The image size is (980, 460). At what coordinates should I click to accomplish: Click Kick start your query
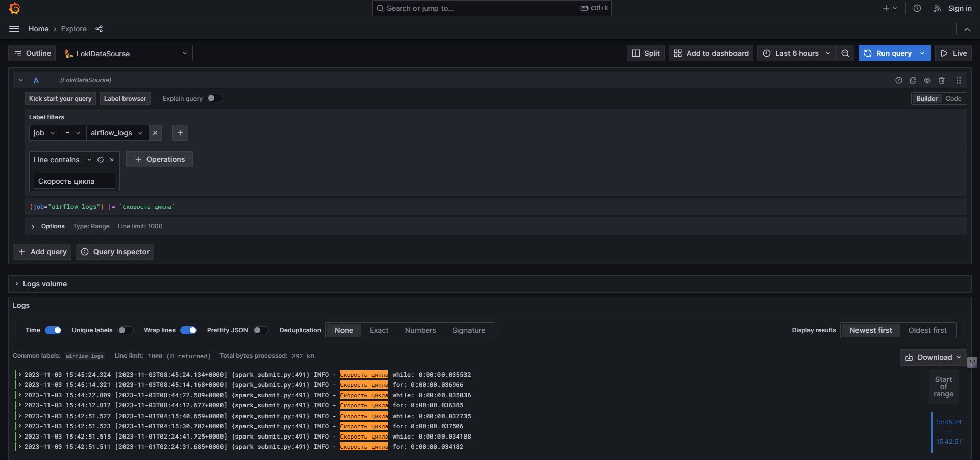60,99
